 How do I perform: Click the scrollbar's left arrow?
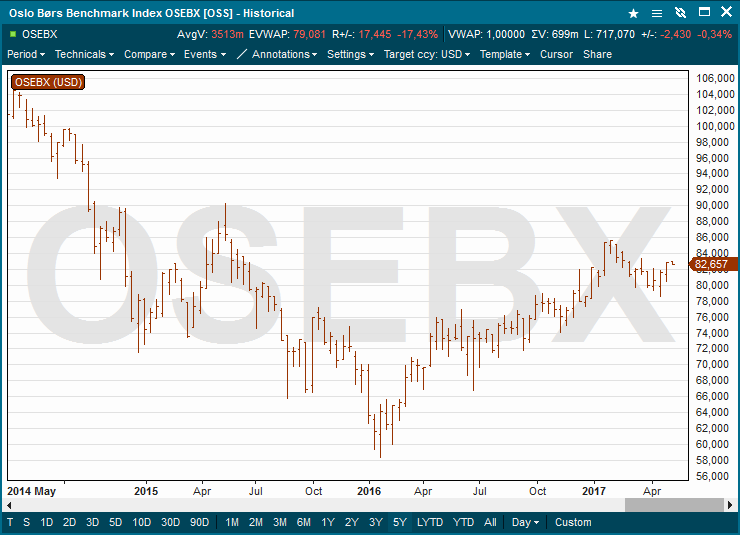9,505
